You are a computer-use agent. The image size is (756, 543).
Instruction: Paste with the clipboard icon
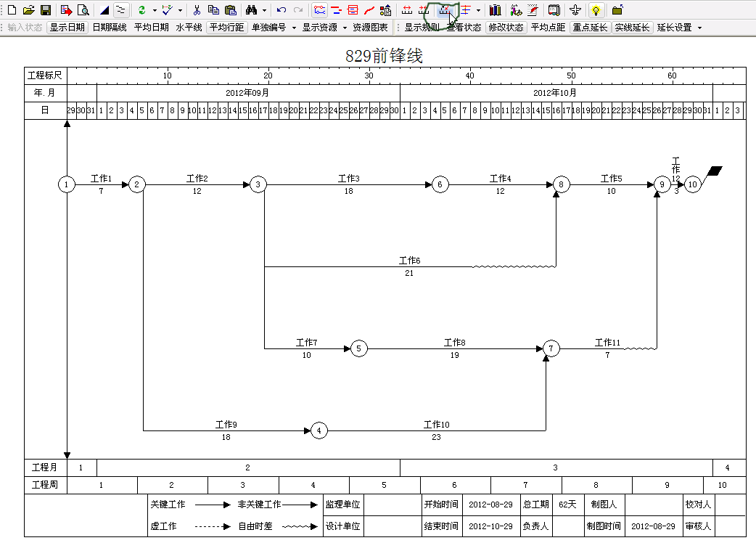pyautogui.click(x=231, y=9)
